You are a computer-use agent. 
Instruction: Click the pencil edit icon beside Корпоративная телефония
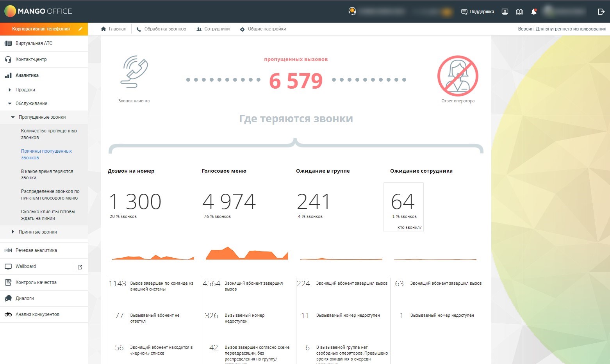tap(80, 29)
